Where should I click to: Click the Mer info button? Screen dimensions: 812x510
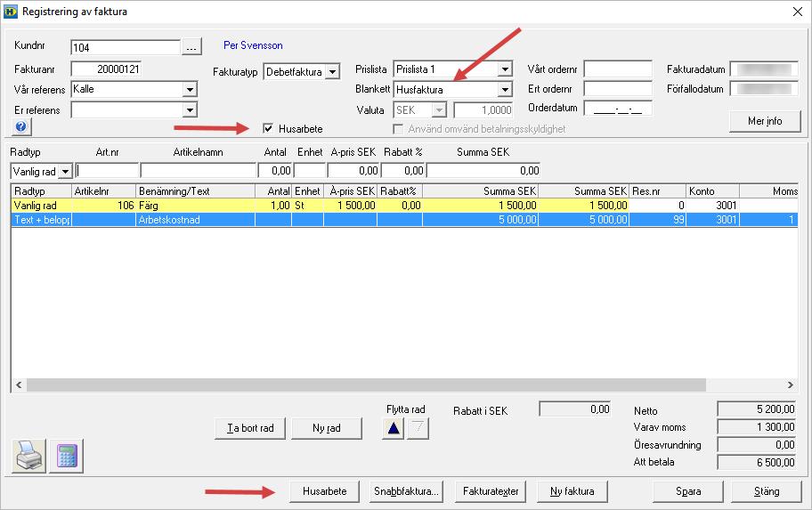pyautogui.click(x=765, y=121)
